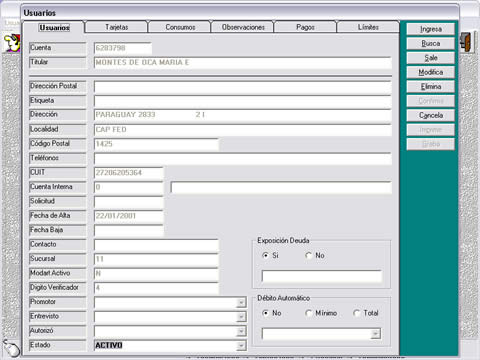Click the Solicitud input field
Viewport: 480px width, 360px height.
click(x=129, y=202)
